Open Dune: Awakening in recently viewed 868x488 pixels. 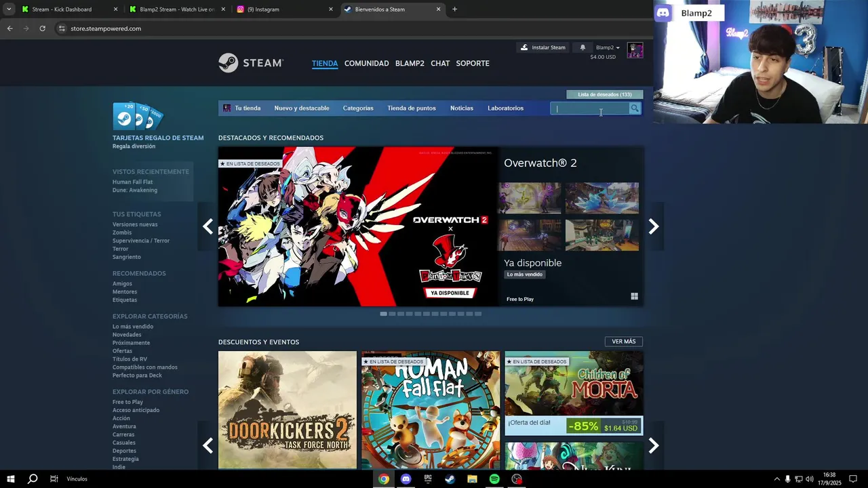coord(135,190)
